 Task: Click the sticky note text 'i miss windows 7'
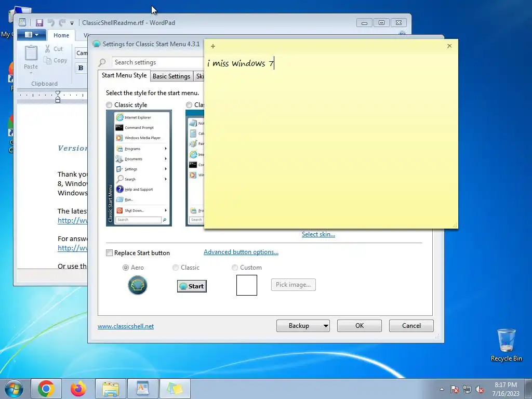tap(240, 63)
